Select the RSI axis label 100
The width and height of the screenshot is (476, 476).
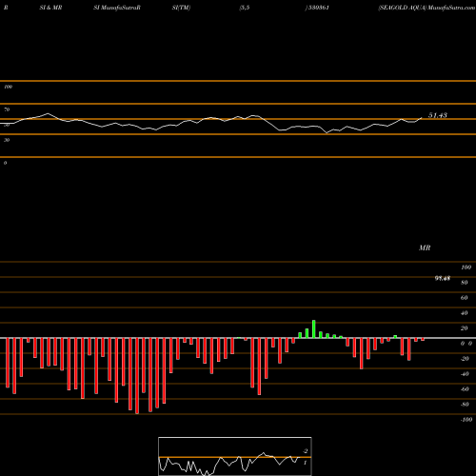[x=9, y=87]
